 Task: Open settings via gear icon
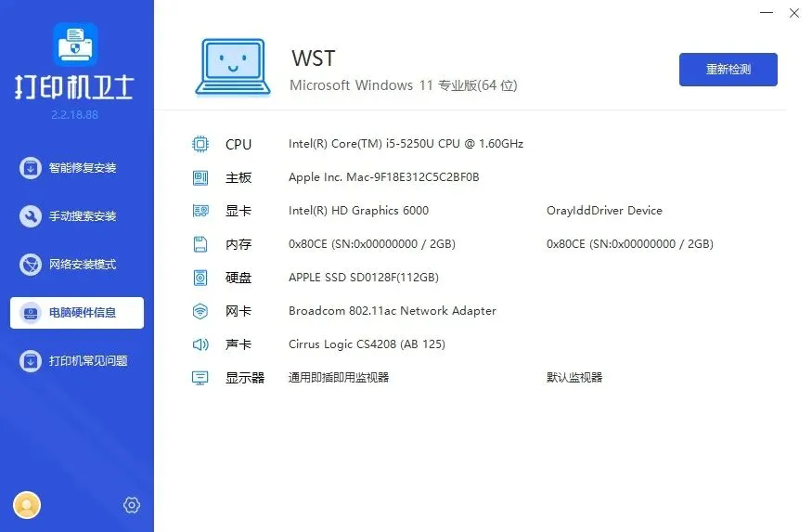coord(132,505)
